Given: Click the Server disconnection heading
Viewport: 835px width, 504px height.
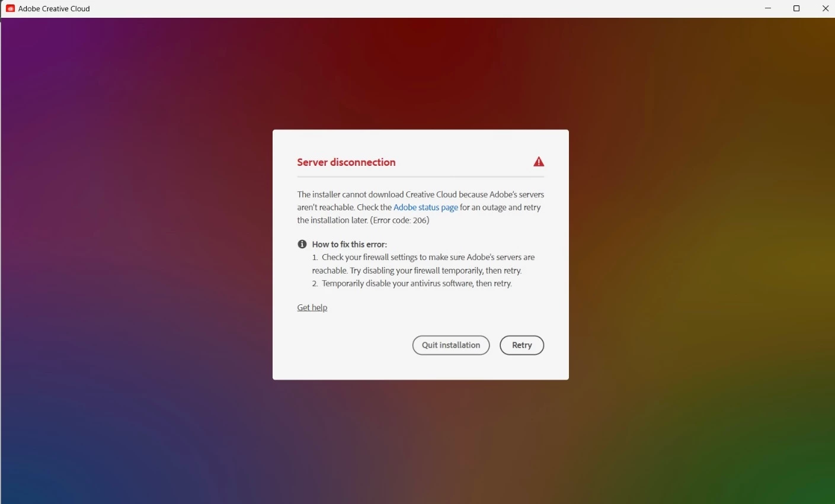Looking at the screenshot, I should (346, 162).
